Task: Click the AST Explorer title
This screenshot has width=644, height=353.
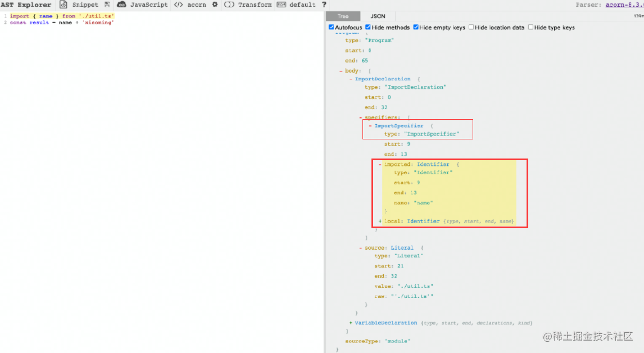Action: tap(26, 4)
